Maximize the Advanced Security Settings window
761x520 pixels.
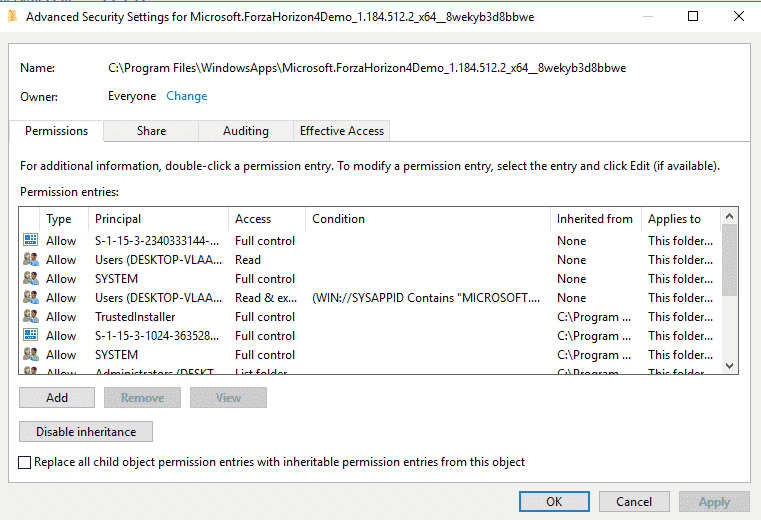[693, 16]
